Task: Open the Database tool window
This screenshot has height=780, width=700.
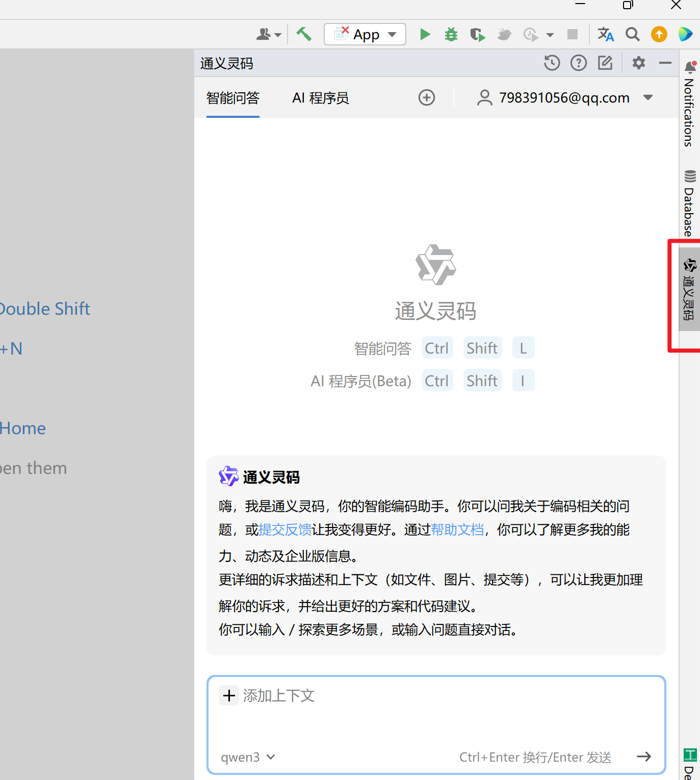Action: [x=690, y=203]
